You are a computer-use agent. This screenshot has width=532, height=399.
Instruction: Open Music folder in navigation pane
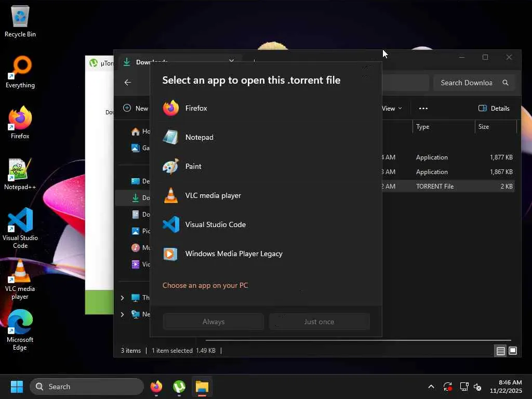140,248
